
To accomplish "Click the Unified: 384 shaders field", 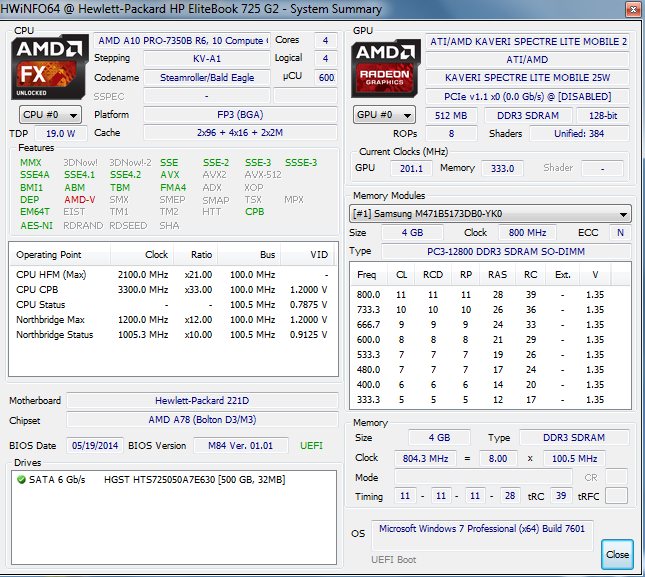I will (x=579, y=134).
